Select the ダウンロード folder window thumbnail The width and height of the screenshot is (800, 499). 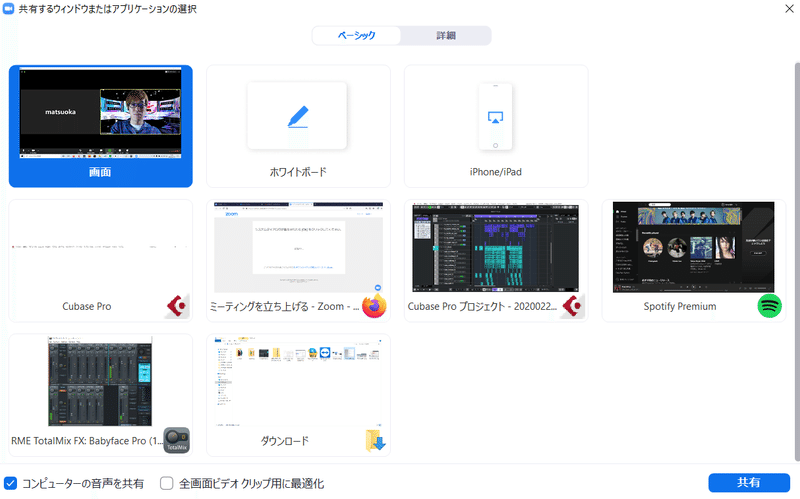298,381
